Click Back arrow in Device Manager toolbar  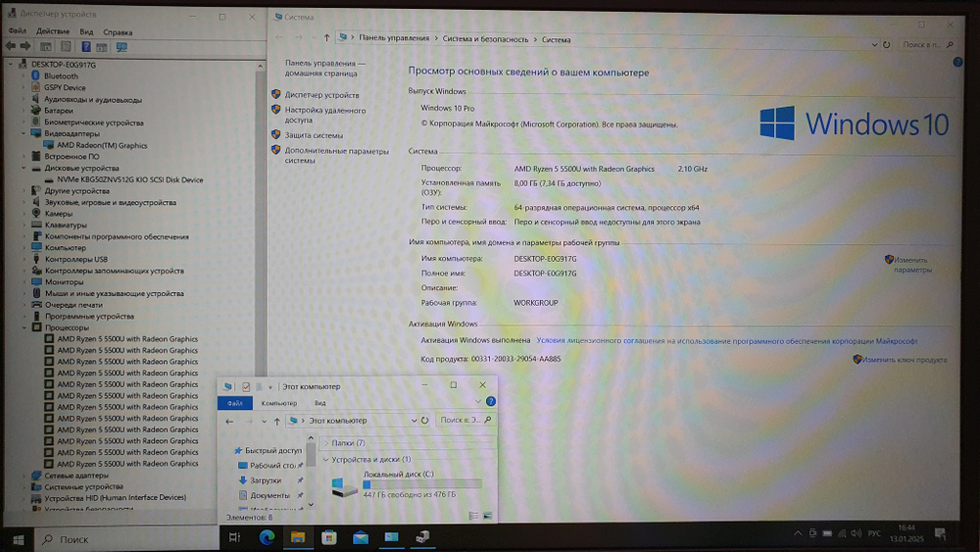pos(11,46)
